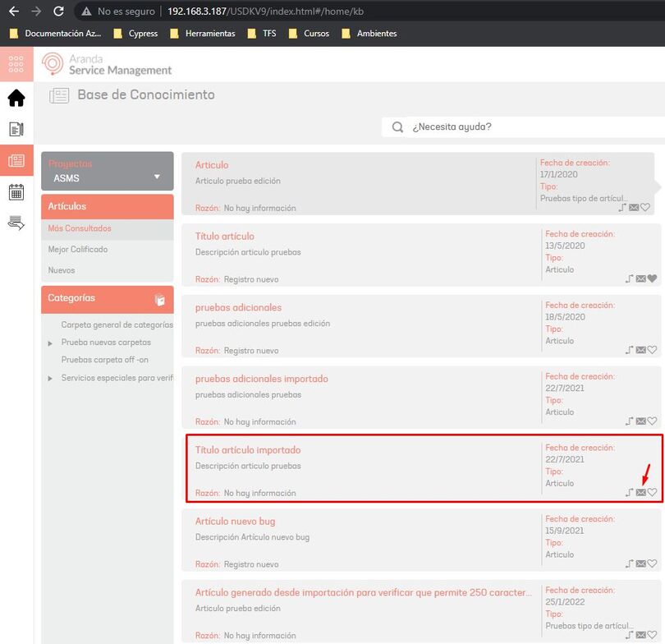Image resolution: width=665 pixels, height=644 pixels.
Task: Open 'Cypress' bookmark folder
Action: [x=135, y=34]
